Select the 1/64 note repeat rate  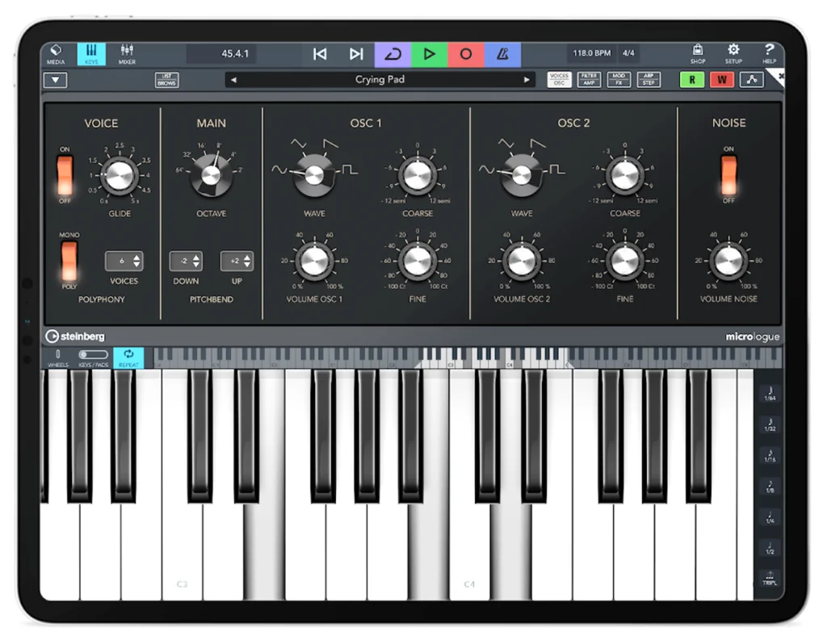pyautogui.click(x=770, y=394)
